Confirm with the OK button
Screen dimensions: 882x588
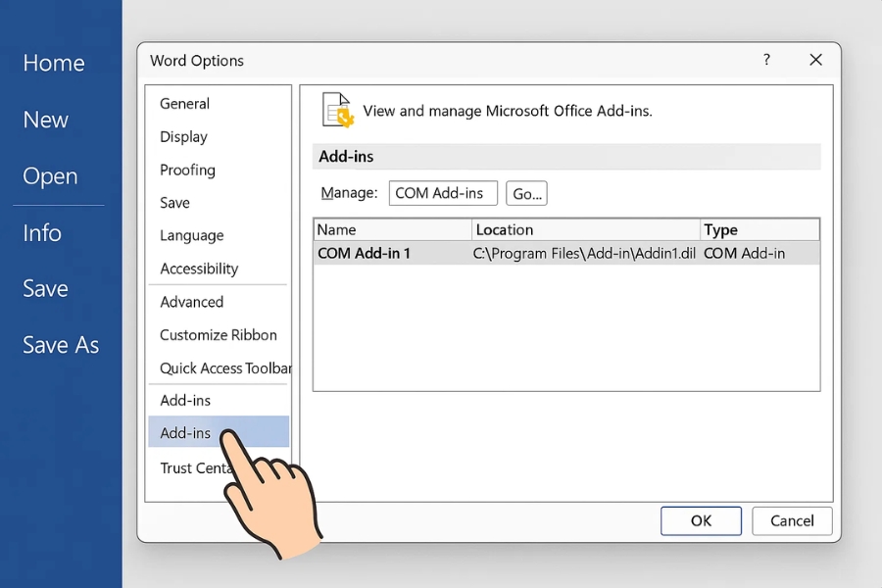coord(701,520)
